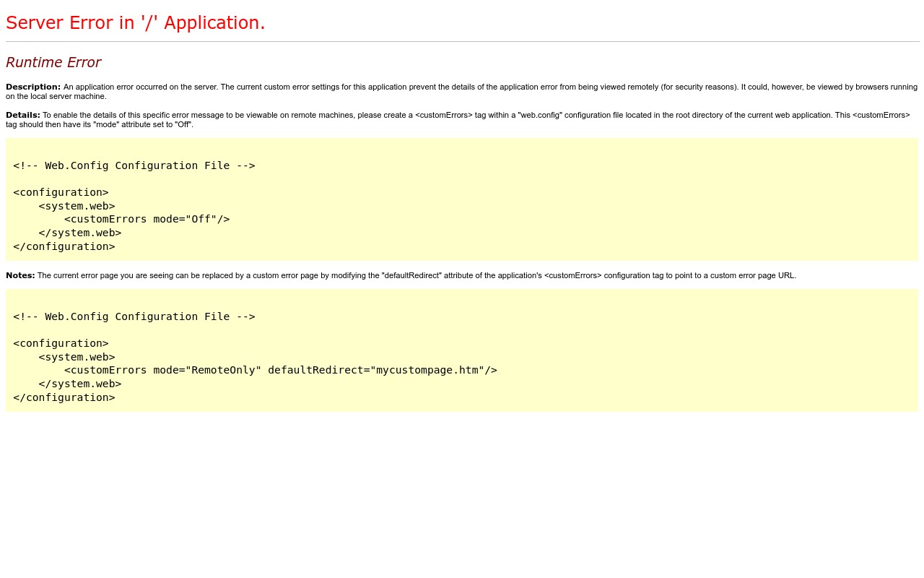924x578 pixels.
Task: Click the bold 'Notes:' label
Action: tap(20, 275)
